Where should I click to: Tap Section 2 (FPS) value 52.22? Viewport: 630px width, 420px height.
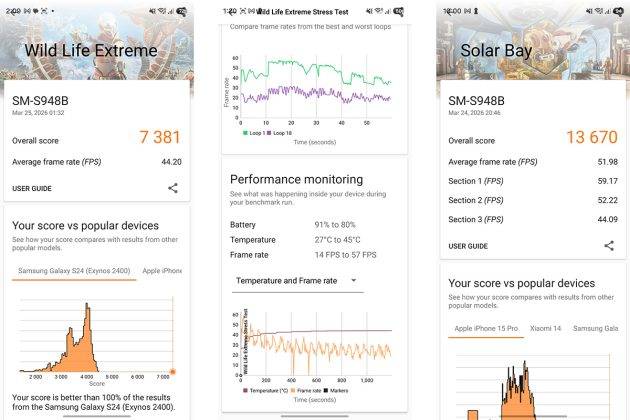coord(608,200)
